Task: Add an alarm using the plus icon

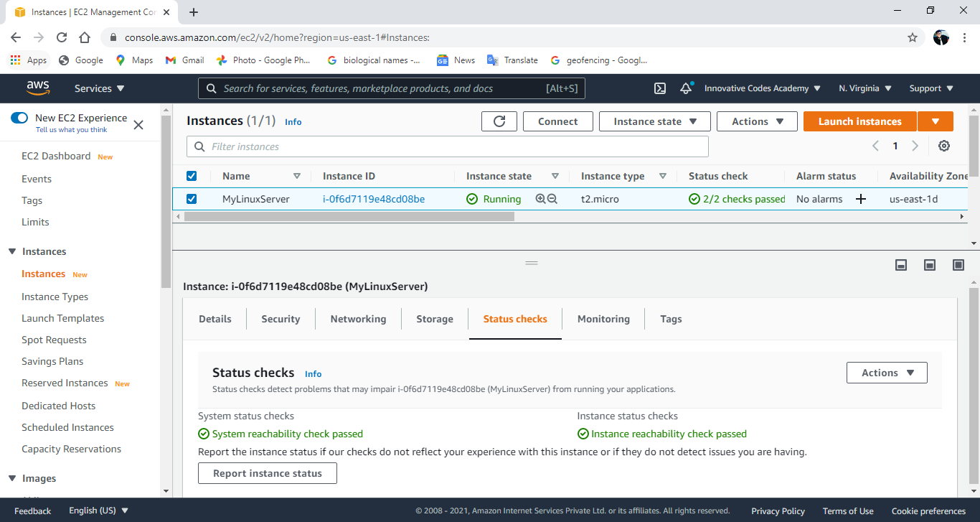Action: (x=860, y=199)
